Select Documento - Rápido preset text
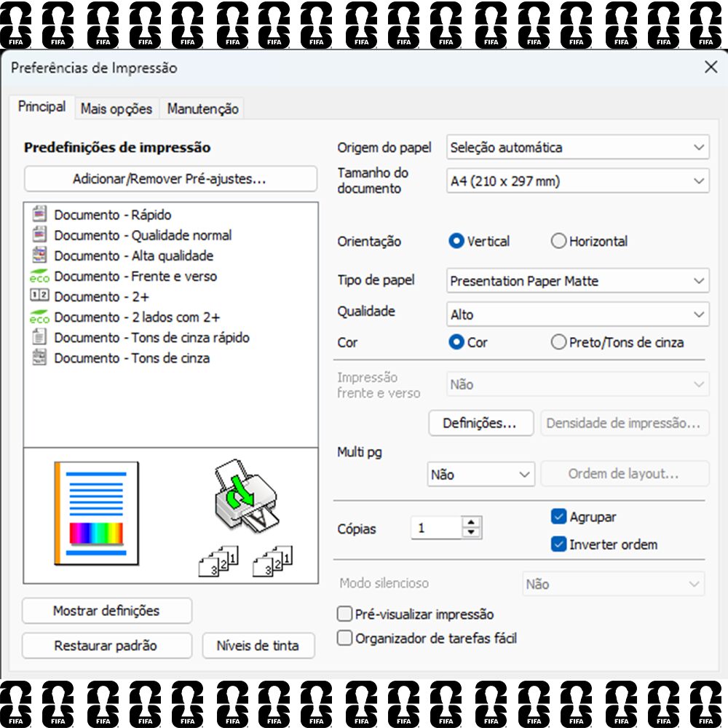Screen dimensions: 728x728 (113, 215)
